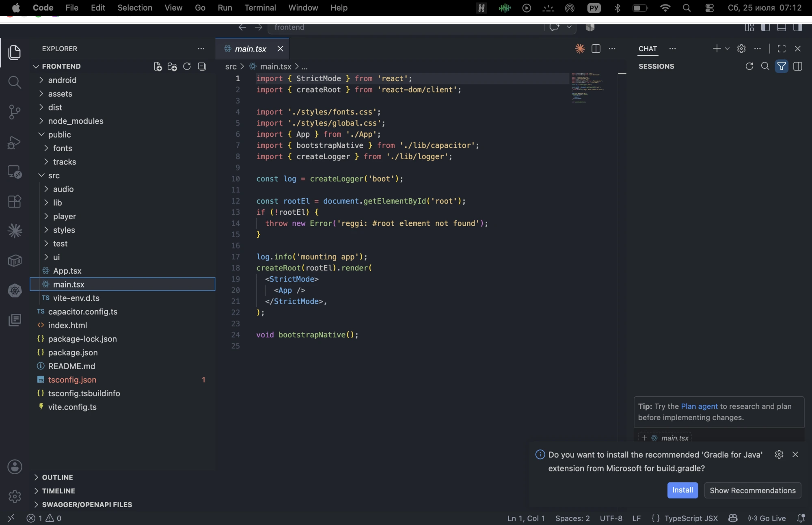Open the Extensions view
Viewport: 812px width, 525px height.
15,201
